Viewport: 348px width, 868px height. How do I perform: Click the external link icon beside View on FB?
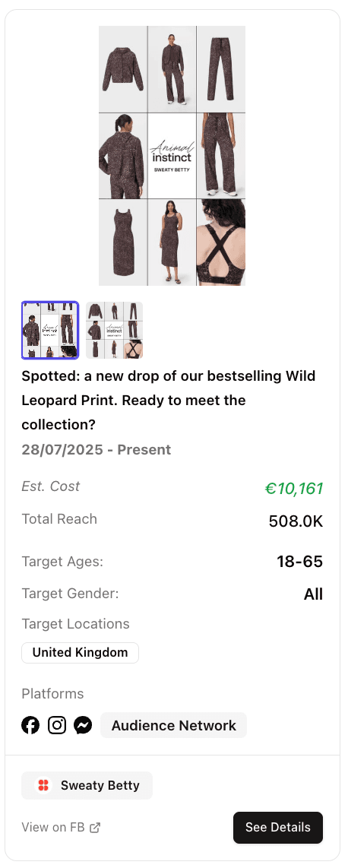coord(95,828)
